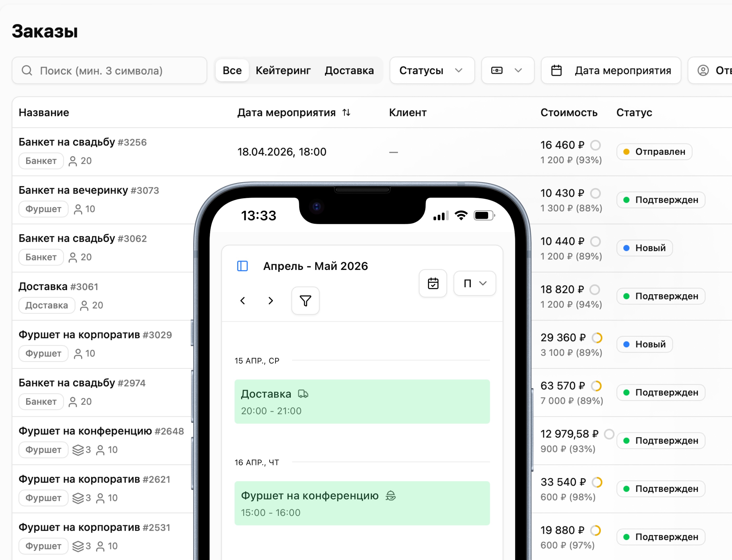Viewport: 732px width, 560px height.
Task: Open the "Доставка" 20:00 - 21:00 event card
Action: coord(362,401)
